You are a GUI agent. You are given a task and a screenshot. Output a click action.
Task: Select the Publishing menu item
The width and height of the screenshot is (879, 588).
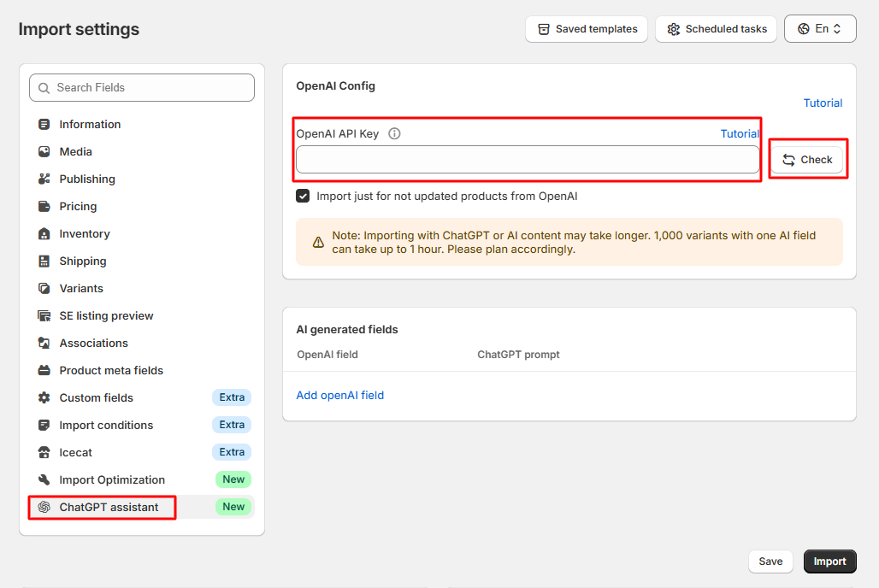pyautogui.click(x=142, y=179)
